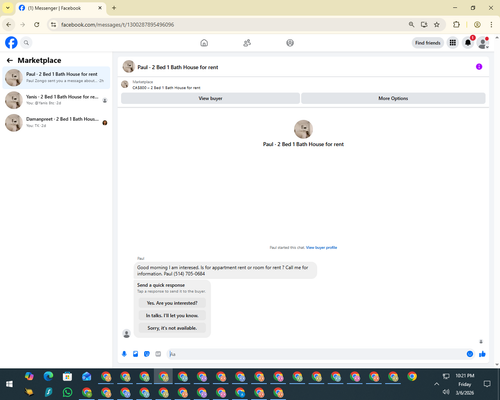The height and width of the screenshot is (400, 500).
Task: Open the Mail app from the taskbar
Action: 87,376
